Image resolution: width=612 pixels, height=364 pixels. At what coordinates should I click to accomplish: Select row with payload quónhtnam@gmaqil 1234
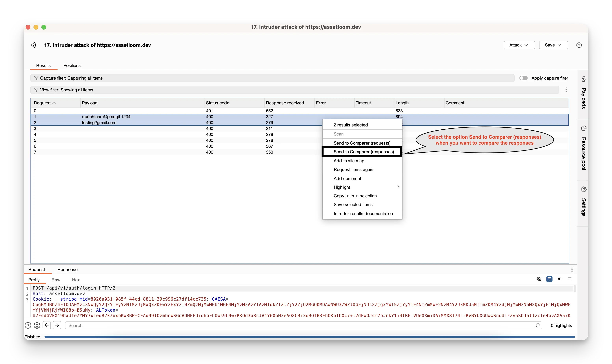click(299, 117)
